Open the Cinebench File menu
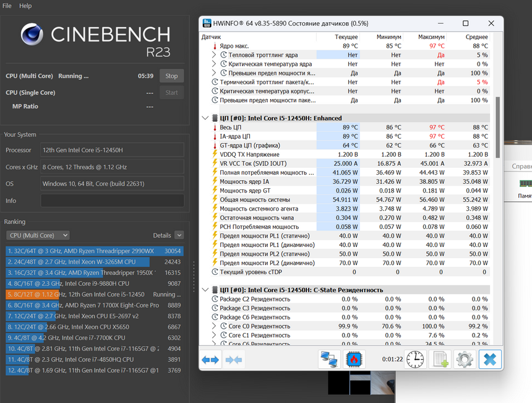 click(x=7, y=6)
